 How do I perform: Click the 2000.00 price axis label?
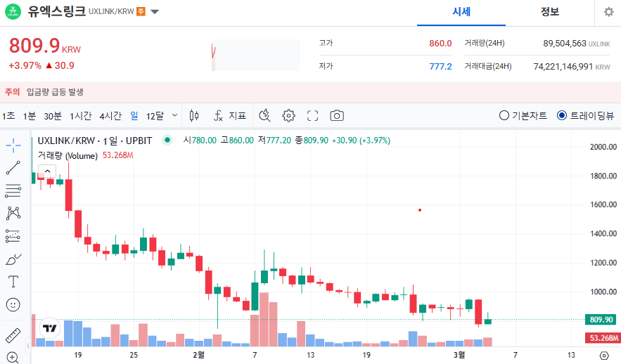coord(603,147)
